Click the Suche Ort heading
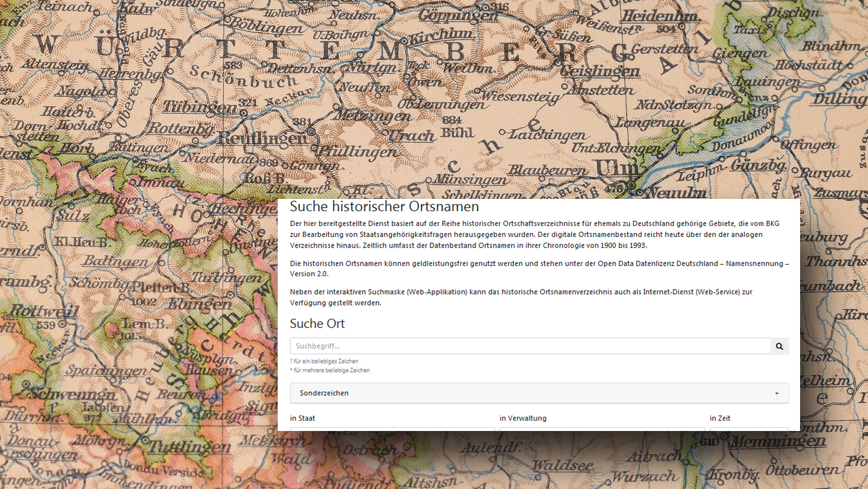This screenshot has height=489, width=868. [x=317, y=323]
